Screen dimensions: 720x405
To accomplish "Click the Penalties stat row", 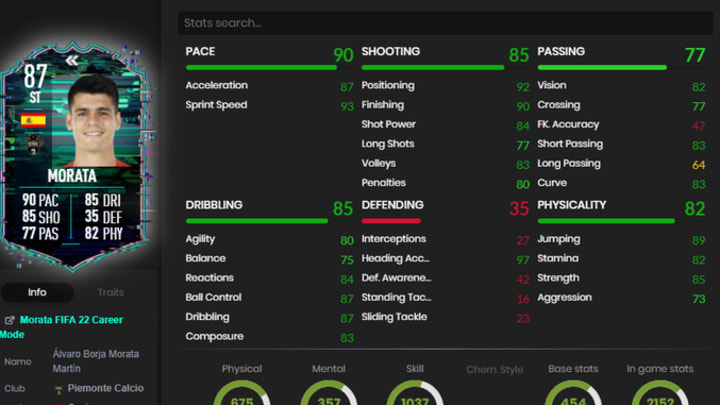I will (x=445, y=183).
